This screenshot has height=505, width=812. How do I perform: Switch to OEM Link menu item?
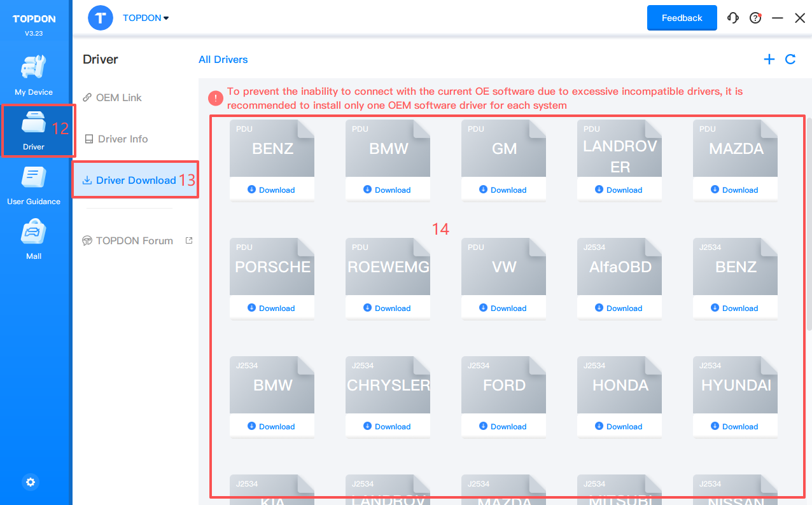(x=118, y=97)
